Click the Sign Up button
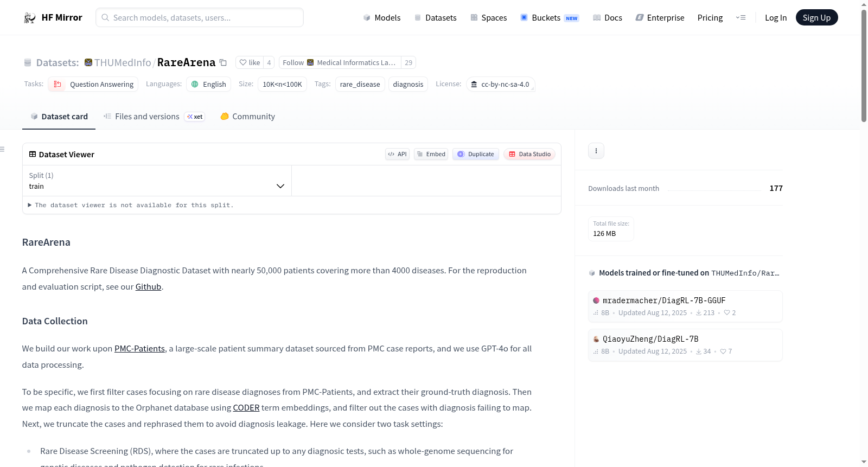 (816, 18)
